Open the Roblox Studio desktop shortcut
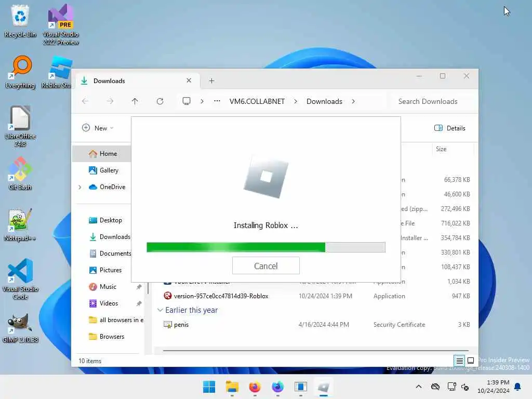The height and width of the screenshot is (399, 532). coord(56,72)
